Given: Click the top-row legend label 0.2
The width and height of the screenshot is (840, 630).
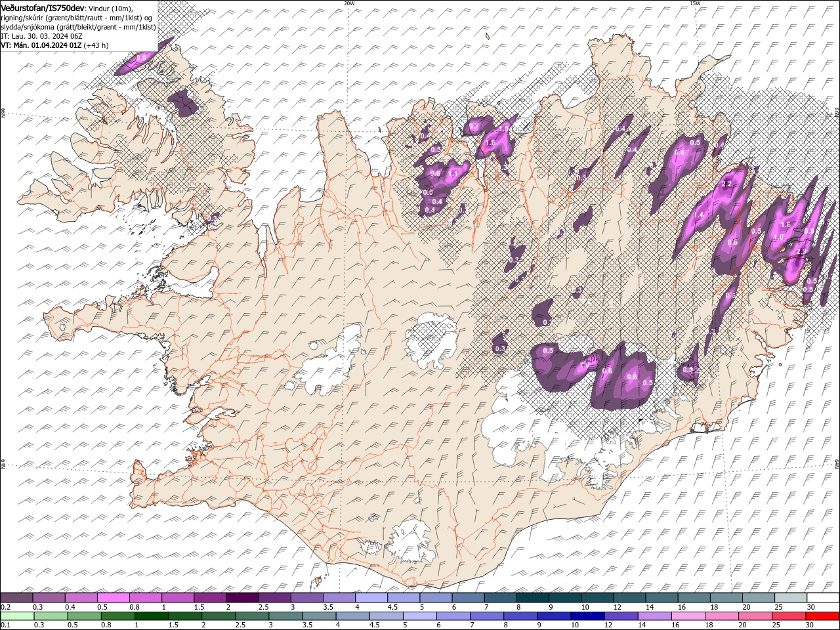Looking at the screenshot, I should coord(5,607).
